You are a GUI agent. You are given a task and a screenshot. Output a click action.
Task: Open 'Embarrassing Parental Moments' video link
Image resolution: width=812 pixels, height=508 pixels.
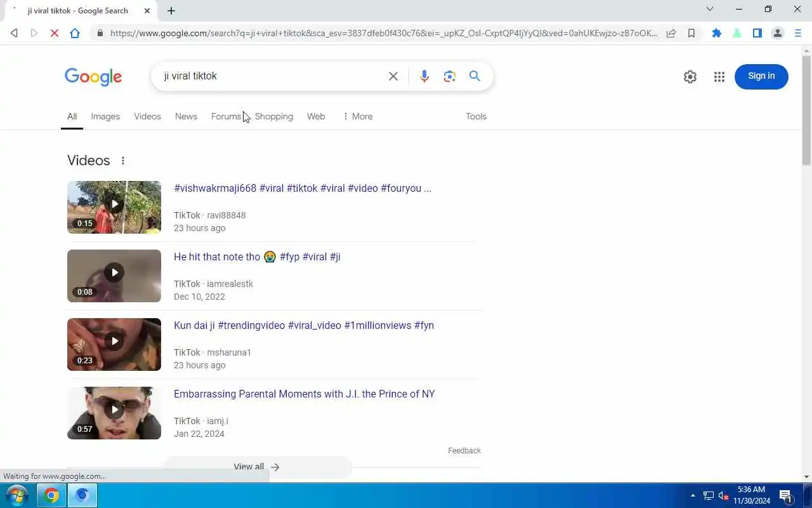[304, 394]
